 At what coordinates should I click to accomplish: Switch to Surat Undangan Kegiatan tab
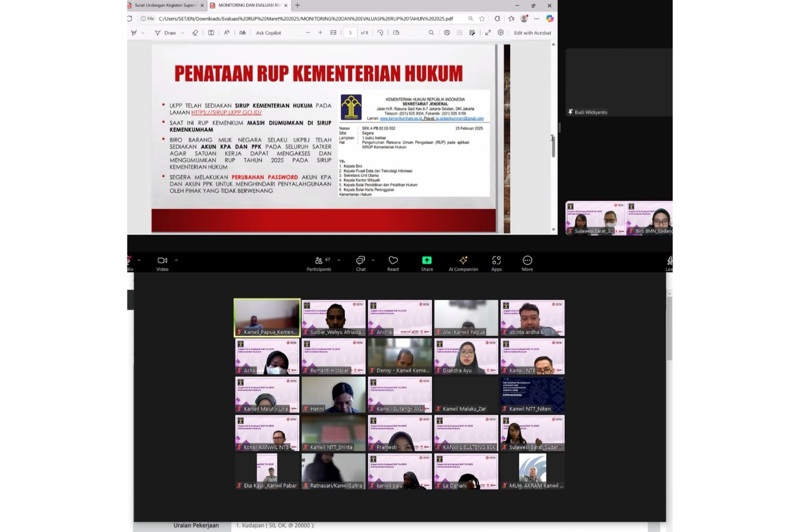pyautogui.click(x=165, y=5)
